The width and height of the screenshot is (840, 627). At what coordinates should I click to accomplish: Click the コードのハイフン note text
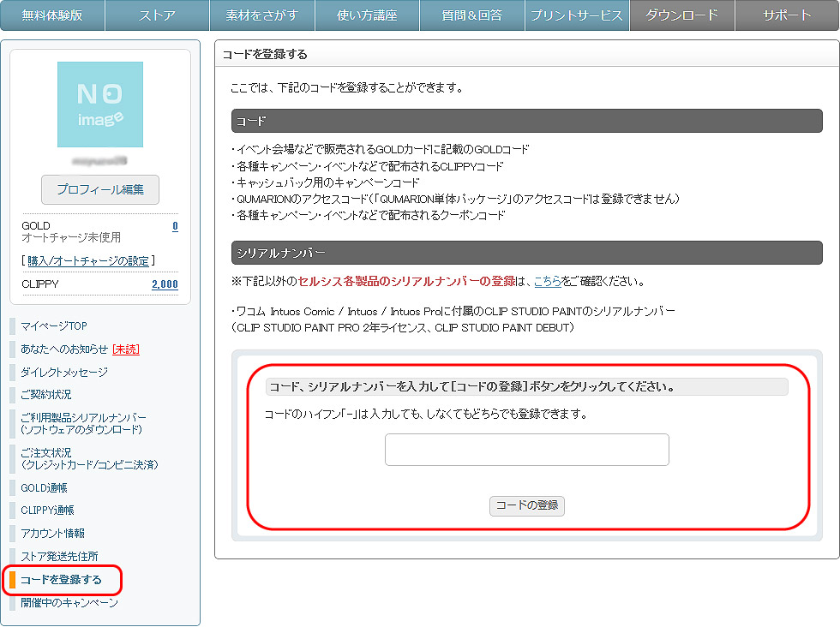427,414
